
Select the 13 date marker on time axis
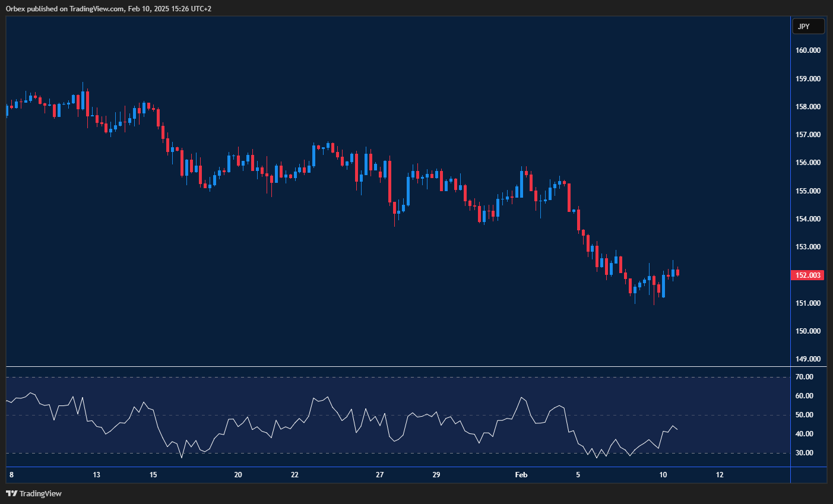(97, 475)
